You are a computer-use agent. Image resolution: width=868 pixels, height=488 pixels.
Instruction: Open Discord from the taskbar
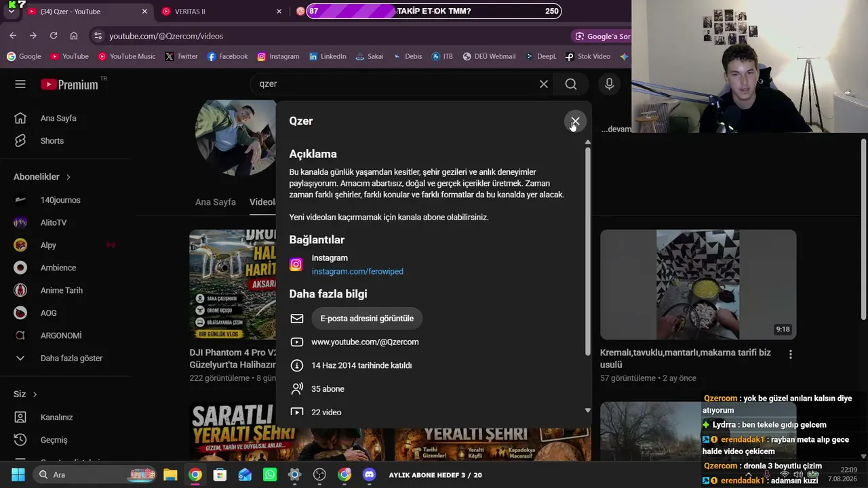370,475
